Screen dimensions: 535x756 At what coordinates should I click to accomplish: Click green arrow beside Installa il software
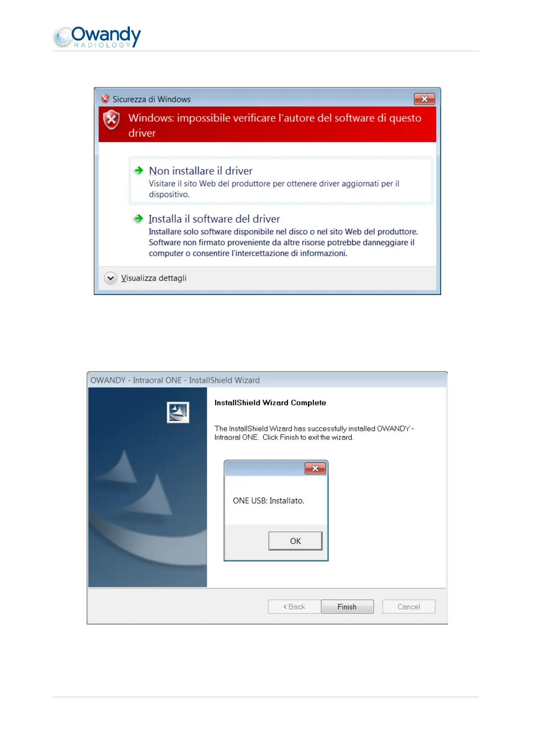(138, 219)
